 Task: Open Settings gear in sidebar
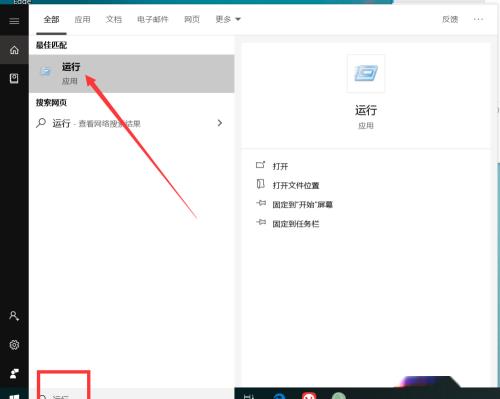pyautogui.click(x=14, y=345)
